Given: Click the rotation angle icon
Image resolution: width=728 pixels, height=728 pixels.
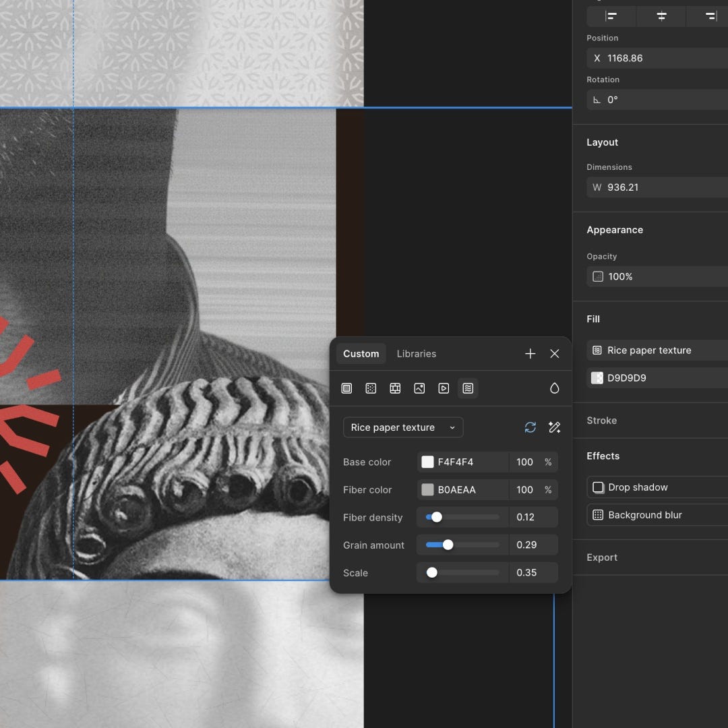Looking at the screenshot, I should click(597, 100).
